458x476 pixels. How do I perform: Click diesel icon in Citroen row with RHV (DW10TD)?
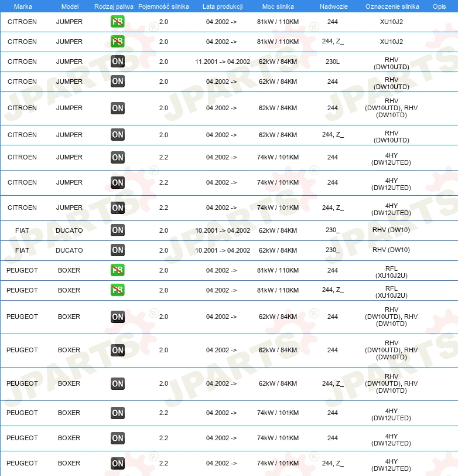117,108
